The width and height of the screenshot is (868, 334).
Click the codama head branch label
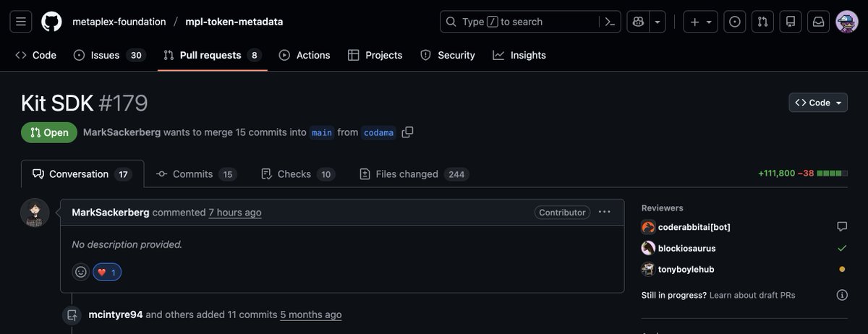pos(378,132)
